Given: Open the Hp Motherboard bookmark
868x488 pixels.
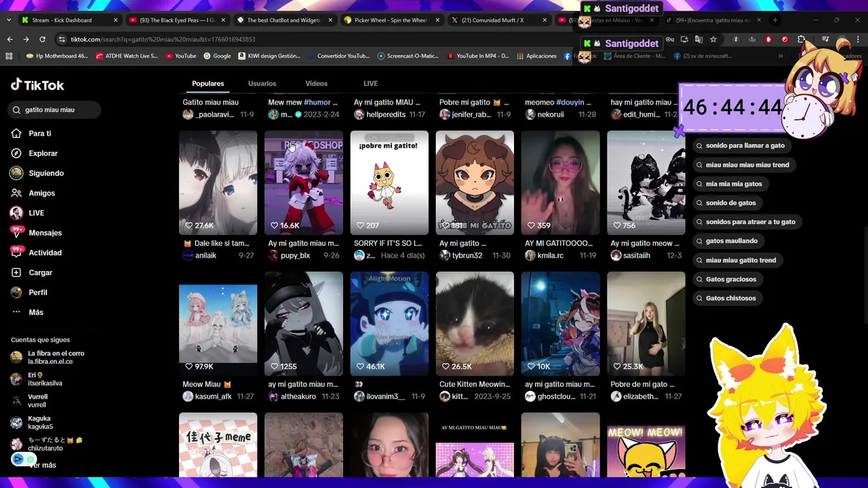Looking at the screenshot, I should tap(57, 56).
